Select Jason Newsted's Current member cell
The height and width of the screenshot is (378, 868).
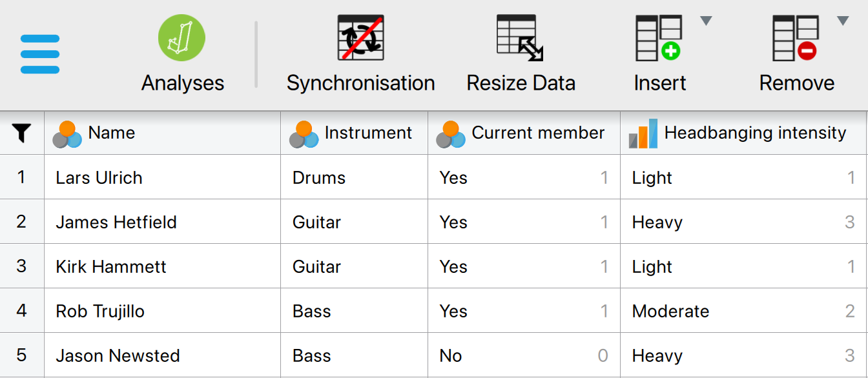[524, 355]
